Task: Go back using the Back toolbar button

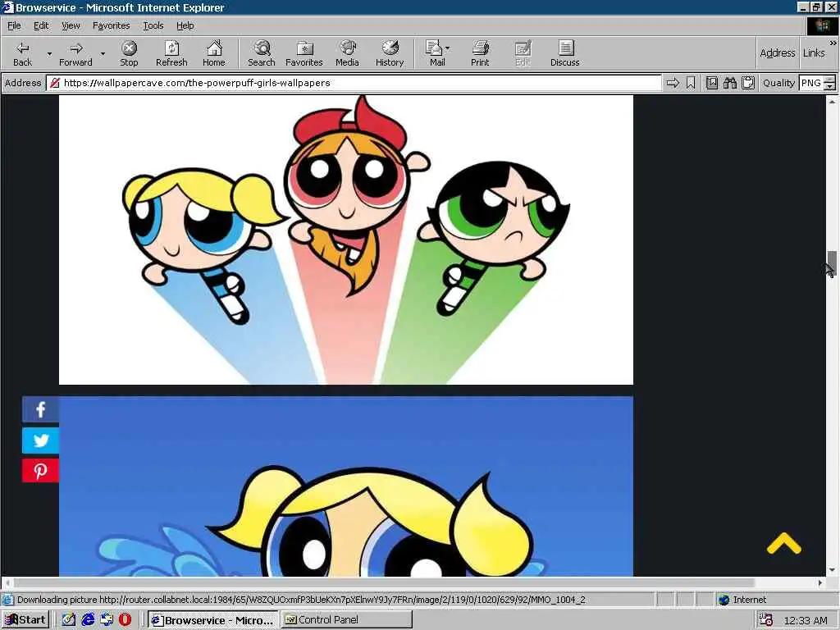Action: click(22, 53)
